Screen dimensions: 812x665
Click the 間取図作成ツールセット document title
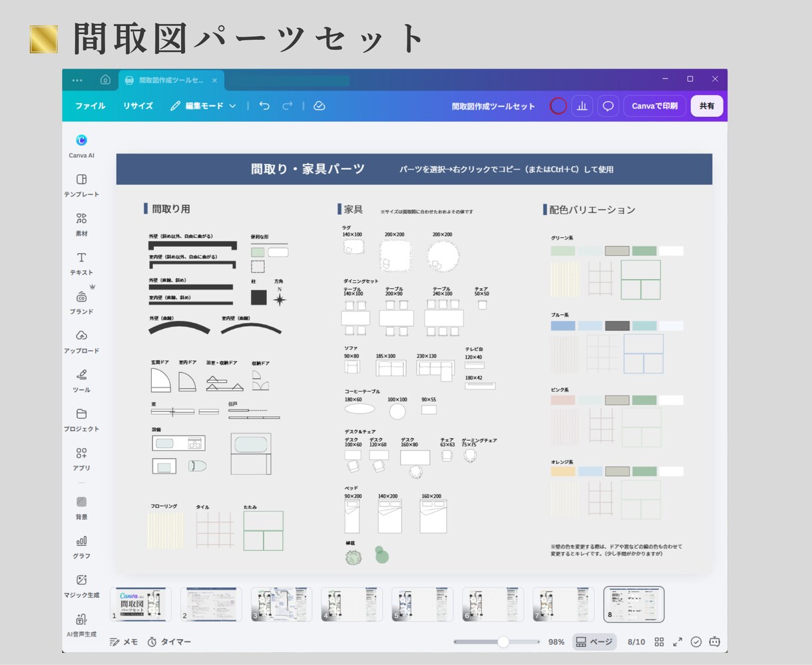pos(493,106)
